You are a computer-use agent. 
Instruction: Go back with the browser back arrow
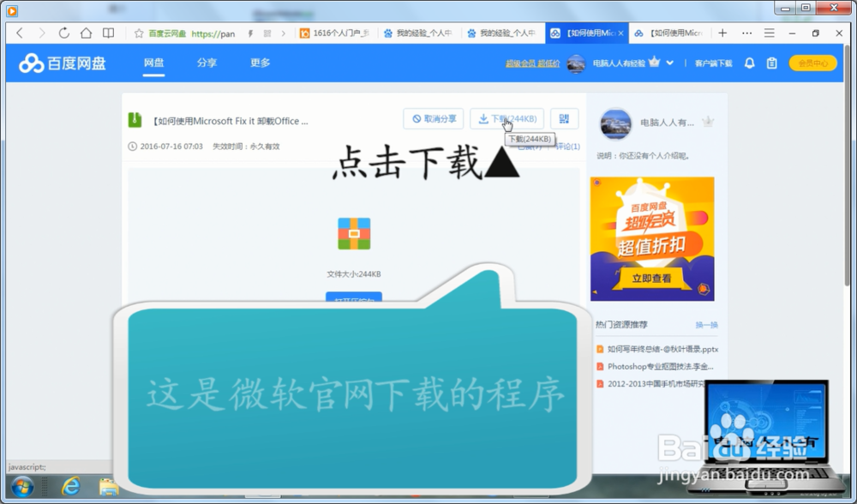pos(20,33)
